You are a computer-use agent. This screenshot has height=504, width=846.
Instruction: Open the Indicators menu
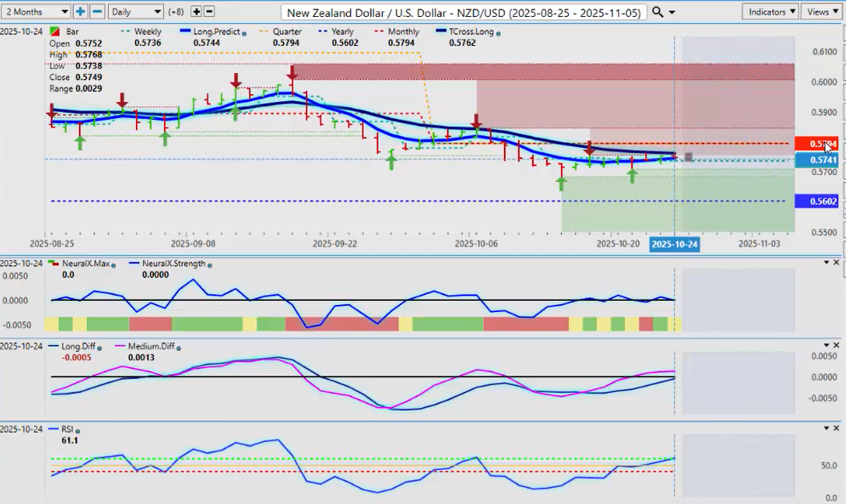[x=769, y=12]
